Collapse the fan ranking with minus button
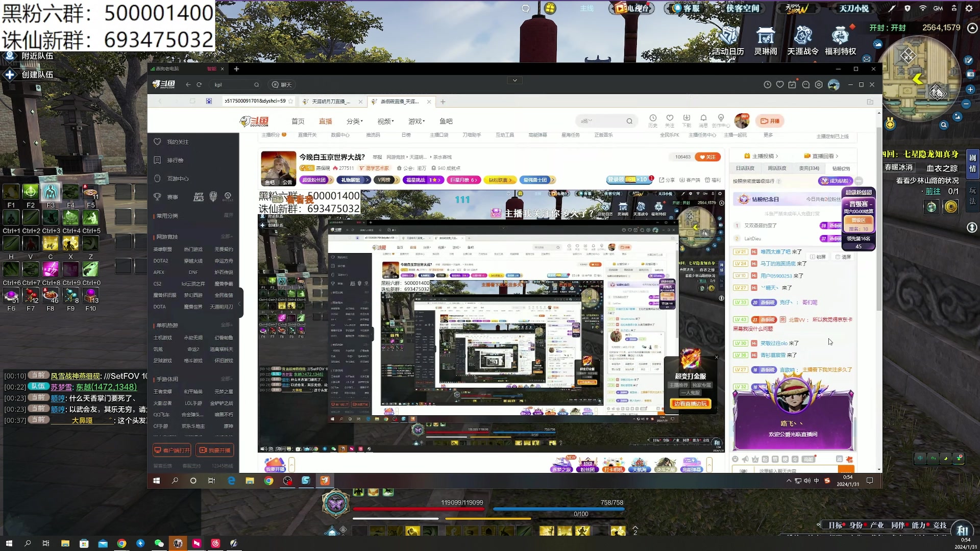Image resolution: width=980 pixels, height=551 pixels. (x=859, y=181)
